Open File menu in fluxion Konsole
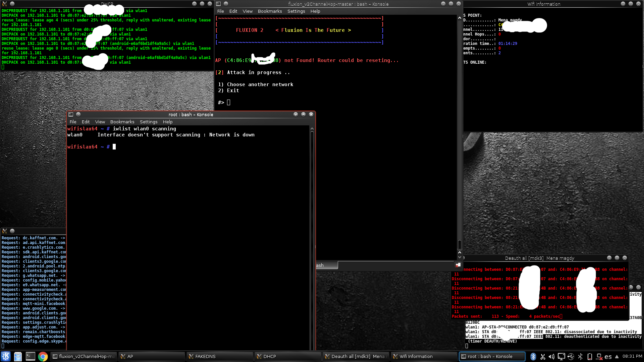The height and width of the screenshot is (362, 644). [220, 11]
